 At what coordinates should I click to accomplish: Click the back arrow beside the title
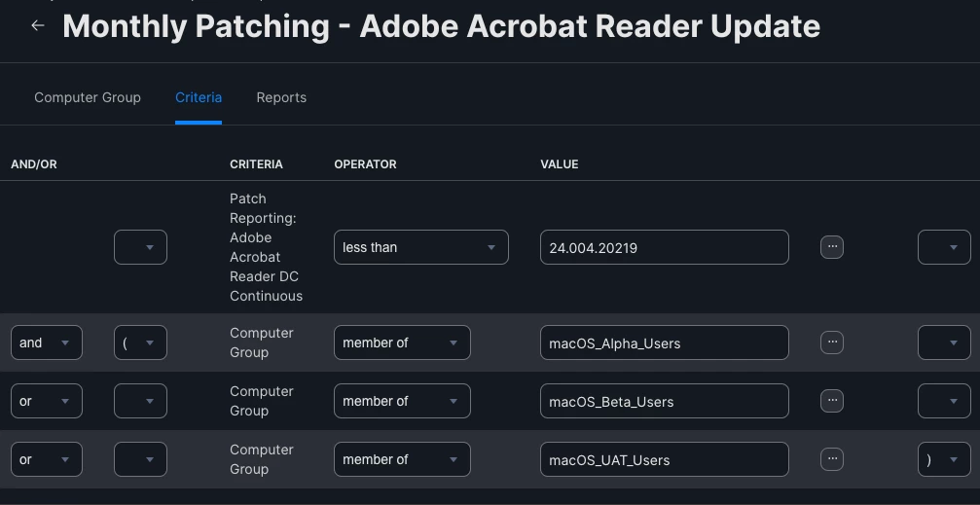tap(38, 25)
